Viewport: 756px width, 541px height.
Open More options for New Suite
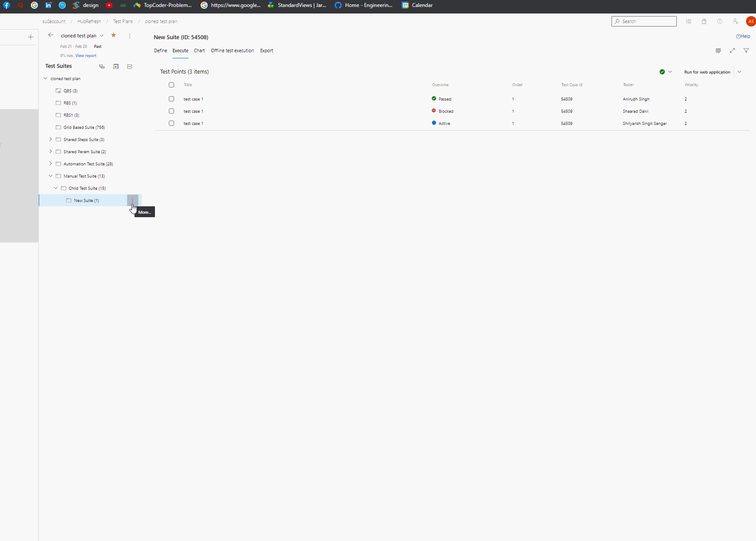click(x=133, y=200)
